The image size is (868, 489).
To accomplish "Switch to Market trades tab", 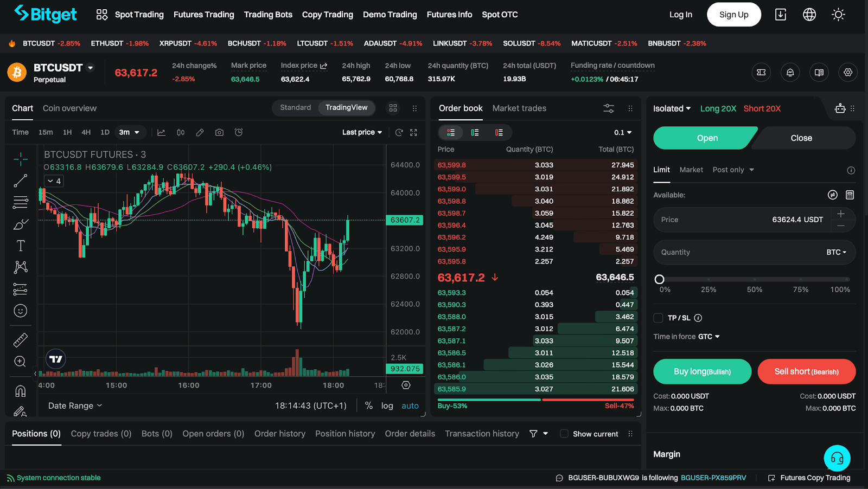I will tap(519, 108).
